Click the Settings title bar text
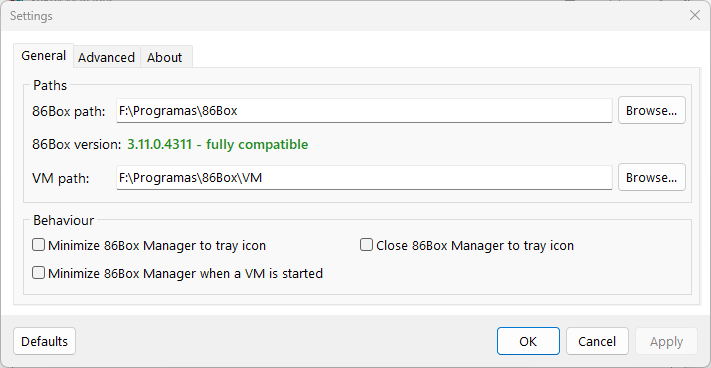Image resolution: width=711 pixels, height=368 pixels. point(31,16)
